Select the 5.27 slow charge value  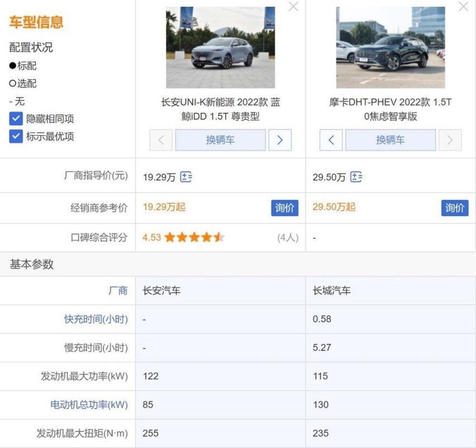(x=322, y=348)
